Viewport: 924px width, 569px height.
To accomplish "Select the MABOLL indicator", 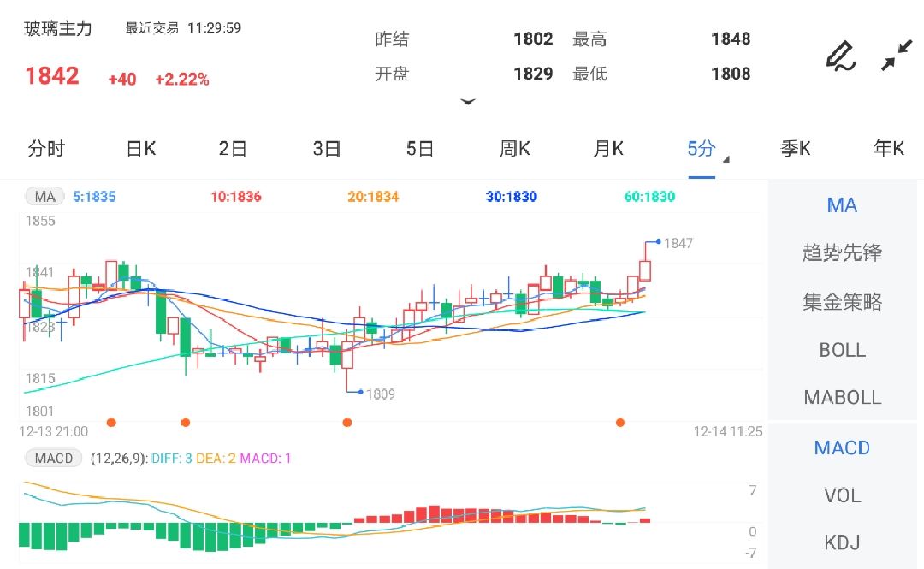I will (842, 397).
